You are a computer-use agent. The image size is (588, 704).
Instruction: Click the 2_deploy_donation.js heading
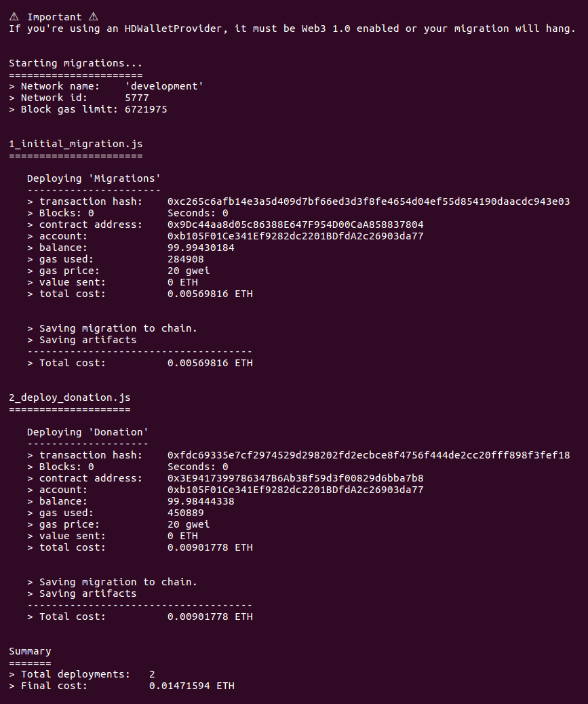(69, 397)
